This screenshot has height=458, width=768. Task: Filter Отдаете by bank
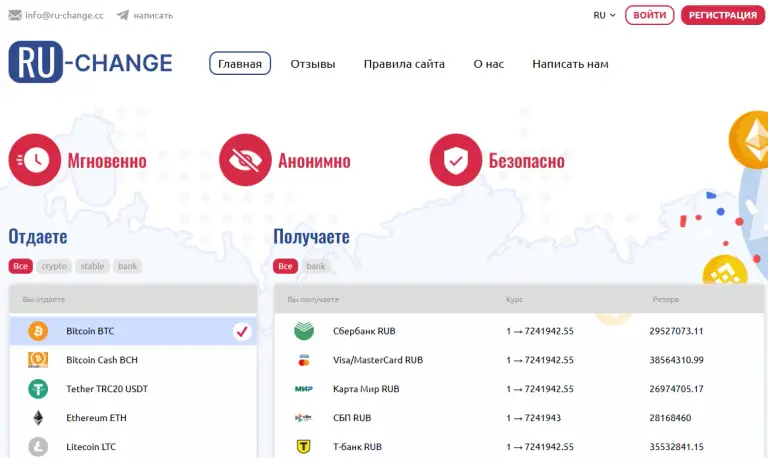[x=127, y=266]
